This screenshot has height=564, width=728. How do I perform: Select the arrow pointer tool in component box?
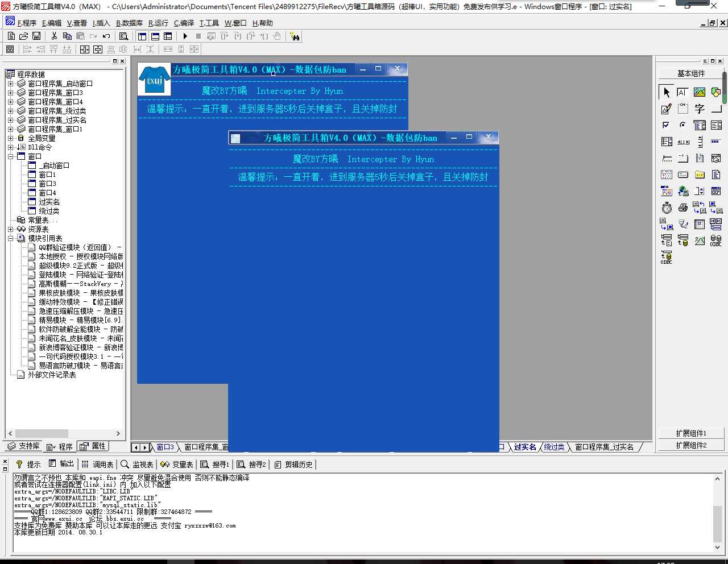(667, 92)
